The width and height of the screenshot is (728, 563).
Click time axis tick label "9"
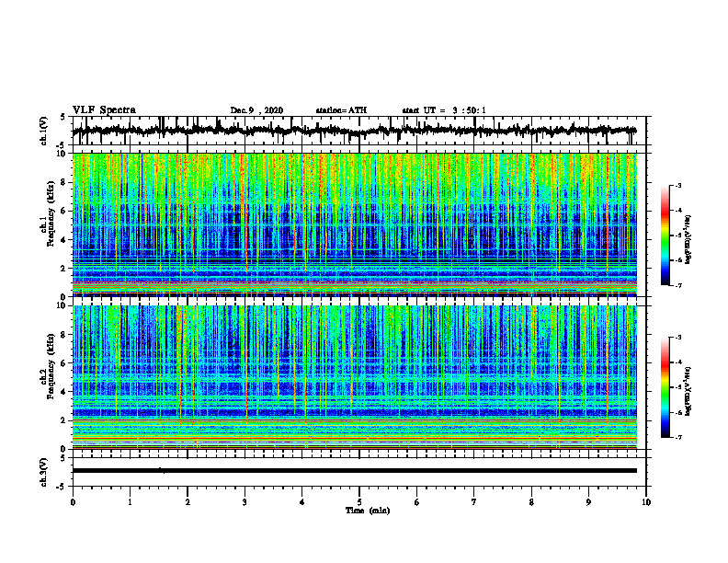click(588, 502)
